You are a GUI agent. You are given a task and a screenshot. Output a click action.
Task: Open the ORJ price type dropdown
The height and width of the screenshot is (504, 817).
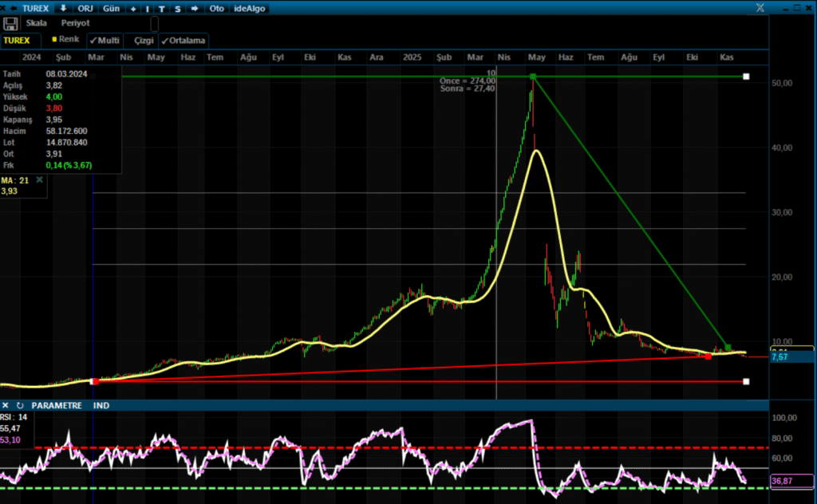(85, 9)
